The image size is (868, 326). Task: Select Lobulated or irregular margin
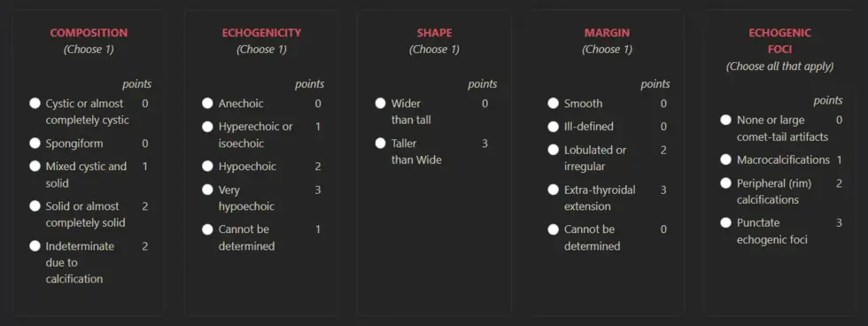click(553, 150)
